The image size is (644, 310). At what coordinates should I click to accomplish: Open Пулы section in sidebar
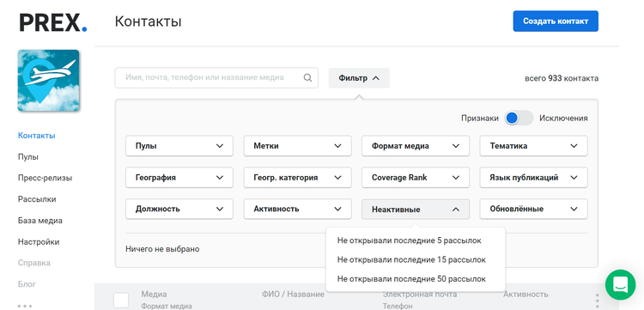coord(28,157)
